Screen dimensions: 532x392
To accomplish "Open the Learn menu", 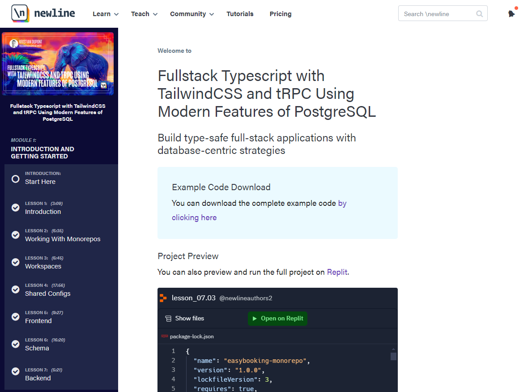I will [106, 14].
